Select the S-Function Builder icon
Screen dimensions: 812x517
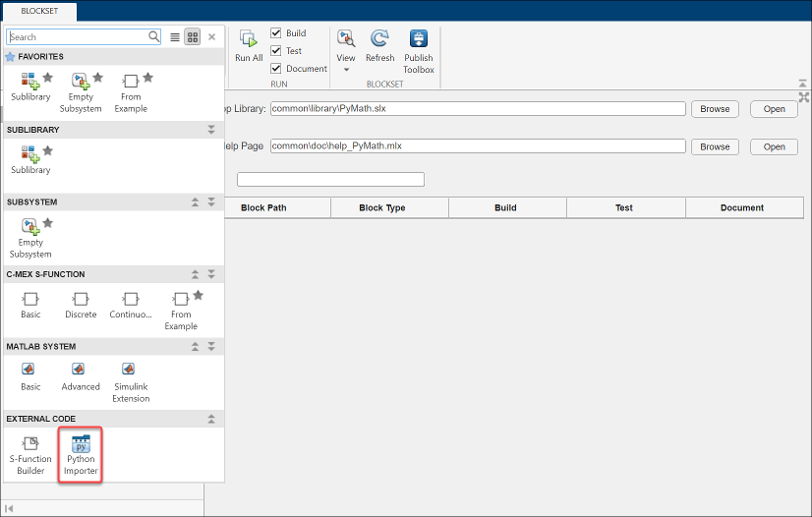coord(30,454)
